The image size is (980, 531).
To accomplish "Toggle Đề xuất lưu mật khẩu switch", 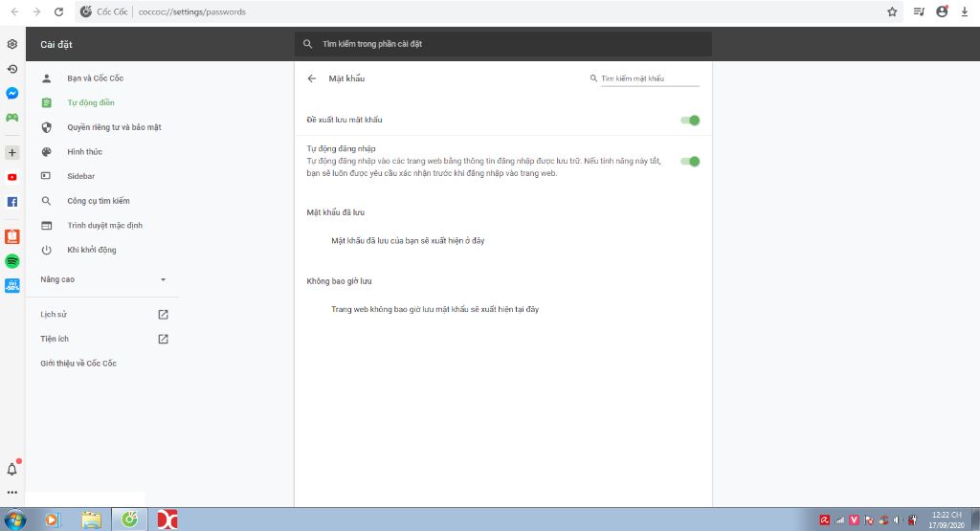I will pos(690,120).
